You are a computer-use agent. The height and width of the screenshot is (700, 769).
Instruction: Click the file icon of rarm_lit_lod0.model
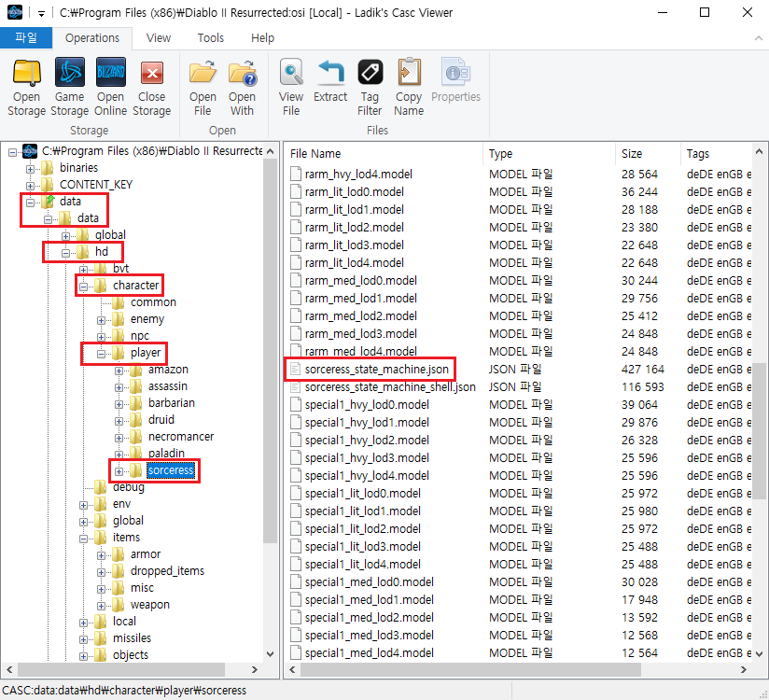point(295,191)
